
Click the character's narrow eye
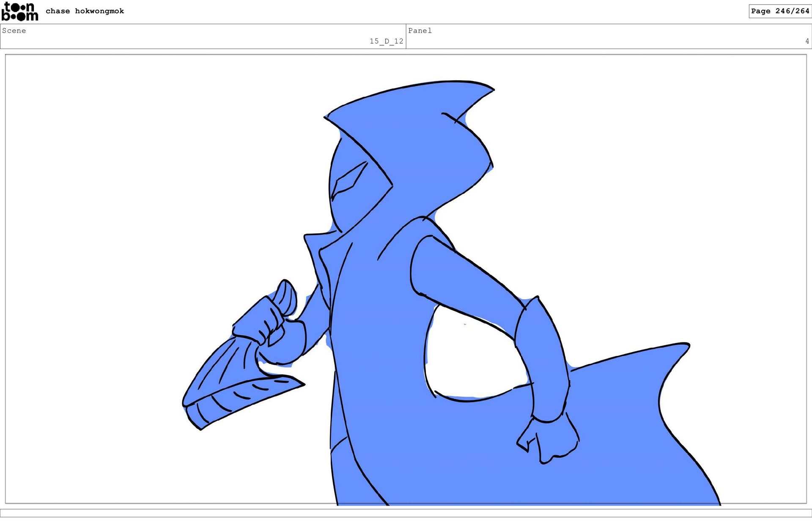(348, 181)
